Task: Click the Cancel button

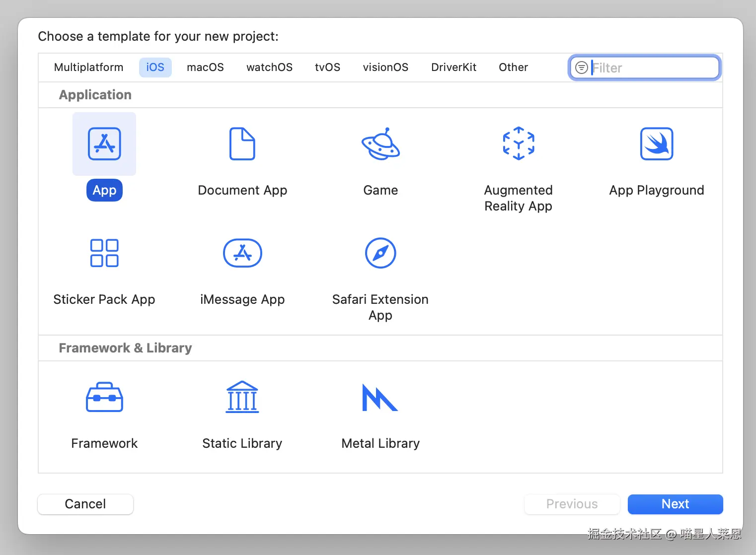Action: click(x=85, y=504)
